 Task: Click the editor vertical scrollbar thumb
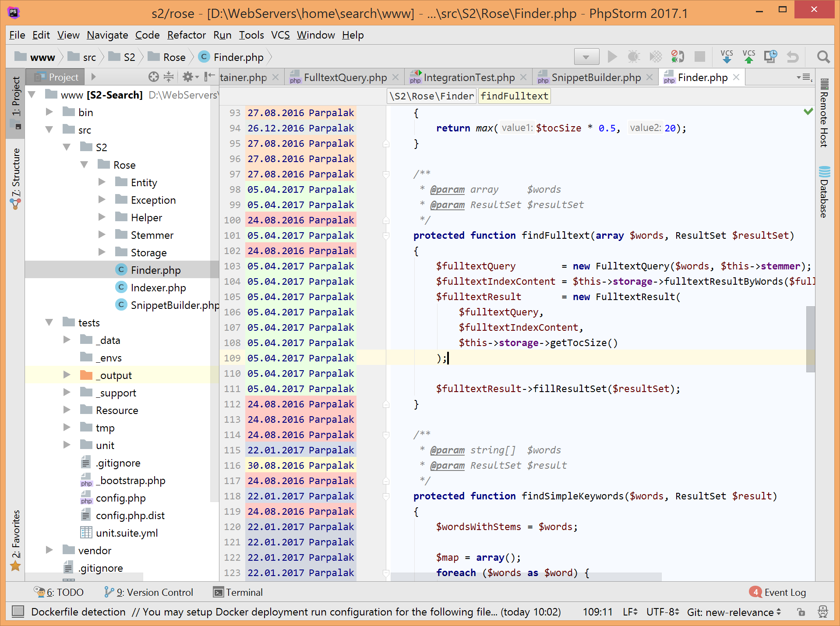810,339
